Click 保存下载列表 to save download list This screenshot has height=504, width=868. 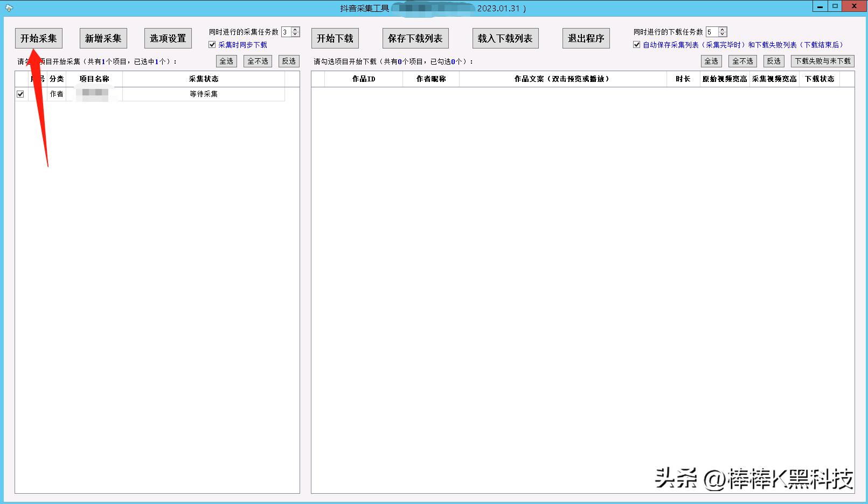click(x=415, y=38)
